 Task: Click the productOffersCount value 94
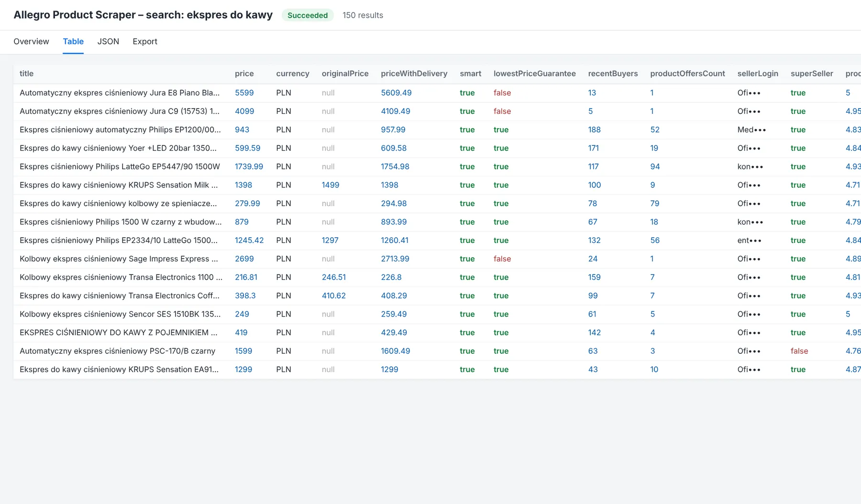tap(655, 167)
